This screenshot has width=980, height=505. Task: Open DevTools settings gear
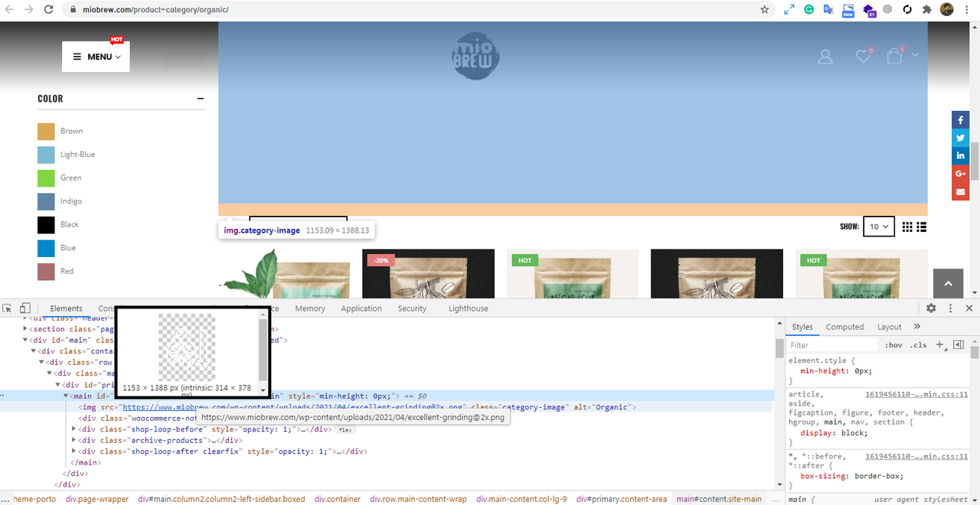[x=931, y=308]
